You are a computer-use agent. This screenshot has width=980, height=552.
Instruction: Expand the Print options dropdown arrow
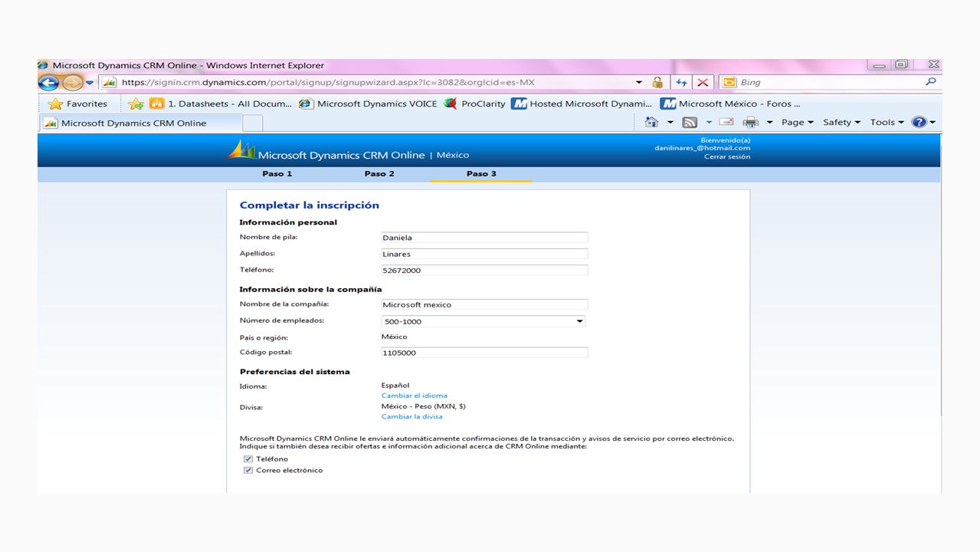tap(769, 123)
